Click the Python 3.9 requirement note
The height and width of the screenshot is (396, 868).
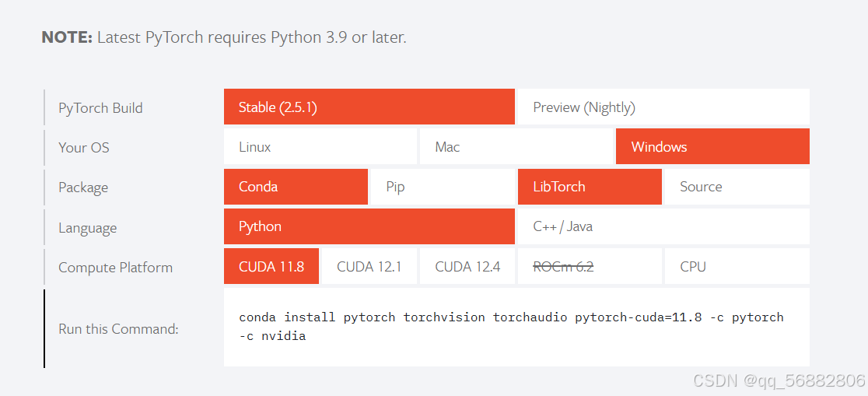pos(224,37)
